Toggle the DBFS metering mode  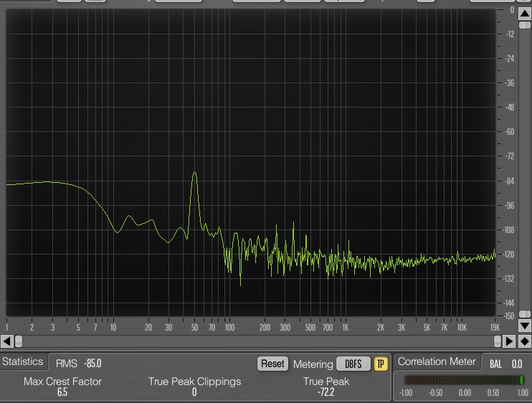[353, 364]
